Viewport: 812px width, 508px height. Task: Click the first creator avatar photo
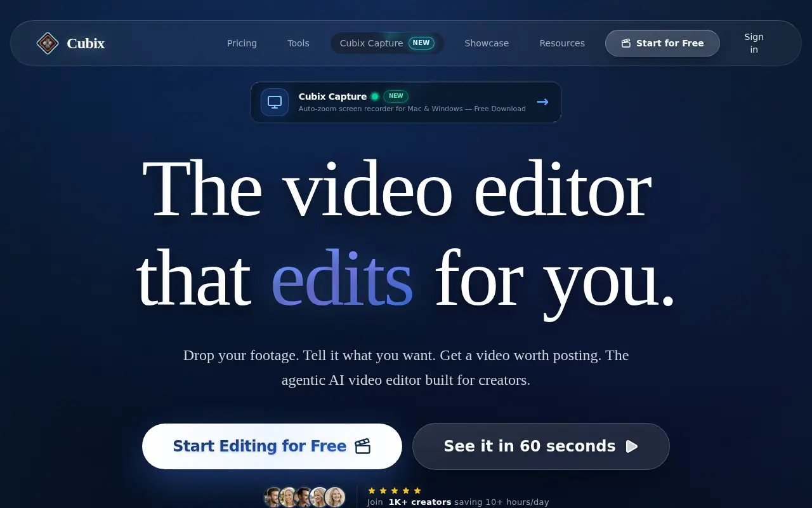pyautogui.click(x=273, y=497)
